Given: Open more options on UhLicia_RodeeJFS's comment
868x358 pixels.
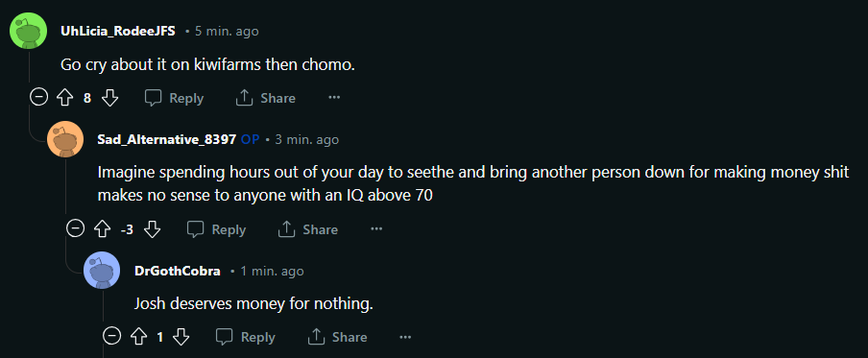Looking at the screenshot, I should [334, 98].
